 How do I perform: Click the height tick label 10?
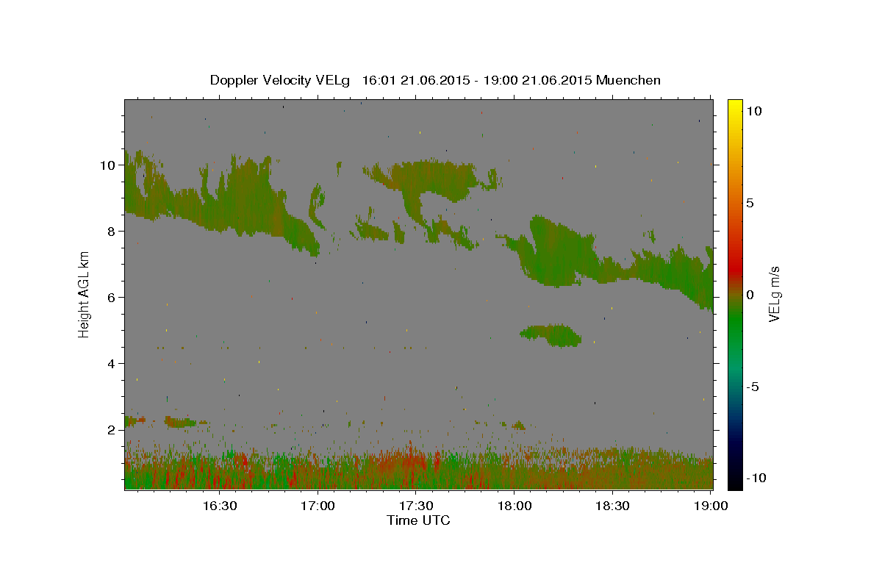click(x=109, y=165)
